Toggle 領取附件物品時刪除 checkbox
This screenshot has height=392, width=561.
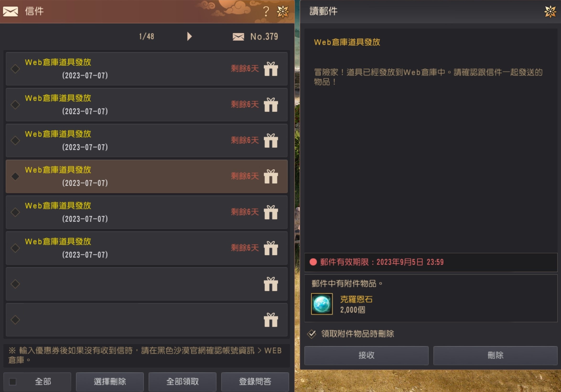pos(312,334)
